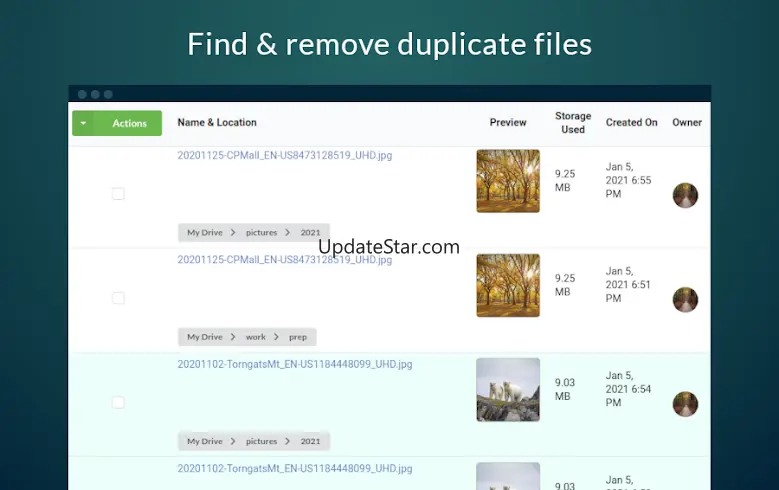Click date Jan 5, 2021 6:55 PM
Viewport: 779px width, 490px height.
click(x=628, y=180)
